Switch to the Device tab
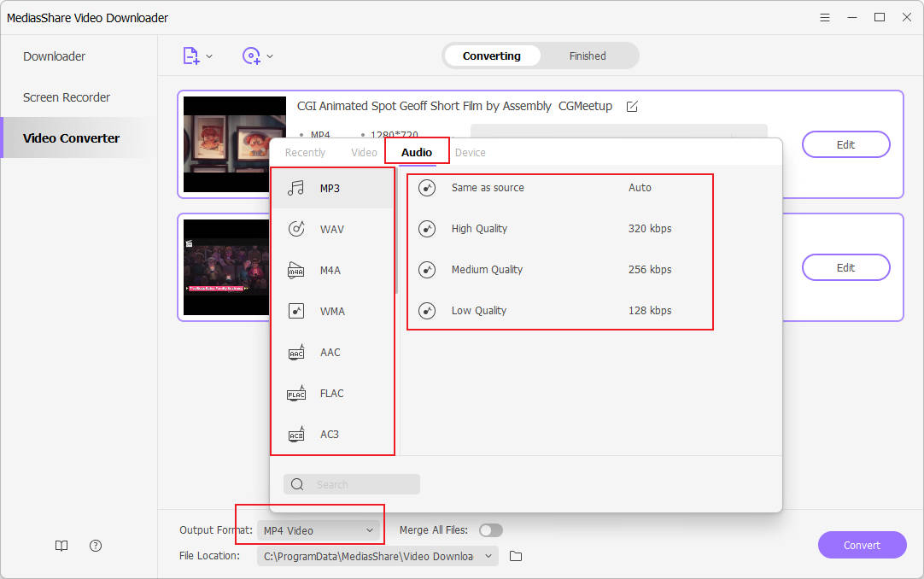The height and width of the screenshot is (579, 924). (471, 153)
